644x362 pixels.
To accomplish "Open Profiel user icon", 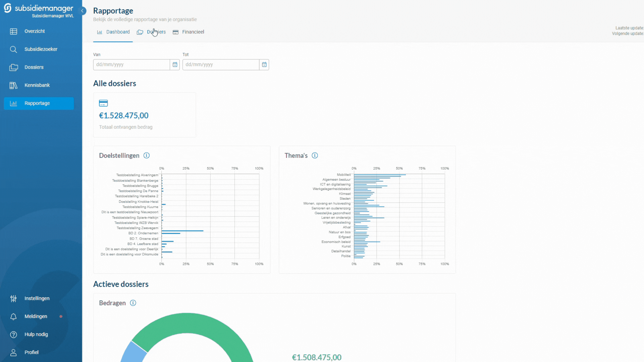I will [x=13, y=353].
